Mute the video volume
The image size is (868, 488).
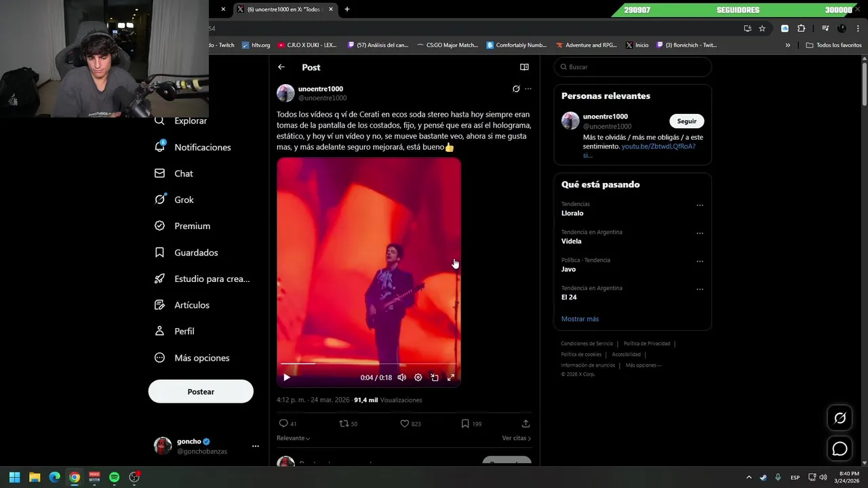pyautogui.click(x=402, y=378)
